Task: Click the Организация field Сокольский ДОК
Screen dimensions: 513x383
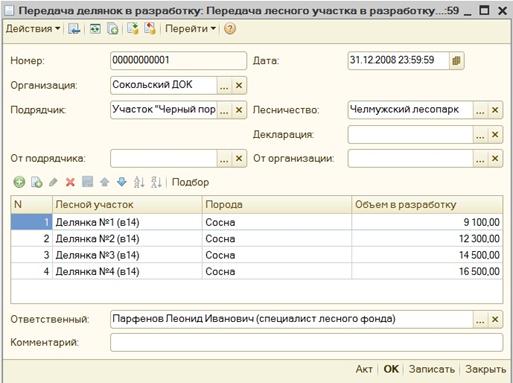Action: [x=163, y=86]
